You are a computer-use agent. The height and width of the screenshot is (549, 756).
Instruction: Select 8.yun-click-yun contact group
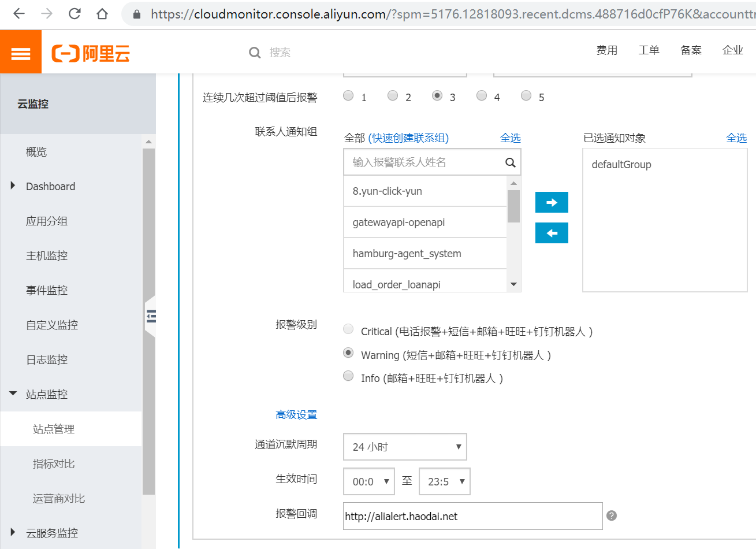point(425,191)
